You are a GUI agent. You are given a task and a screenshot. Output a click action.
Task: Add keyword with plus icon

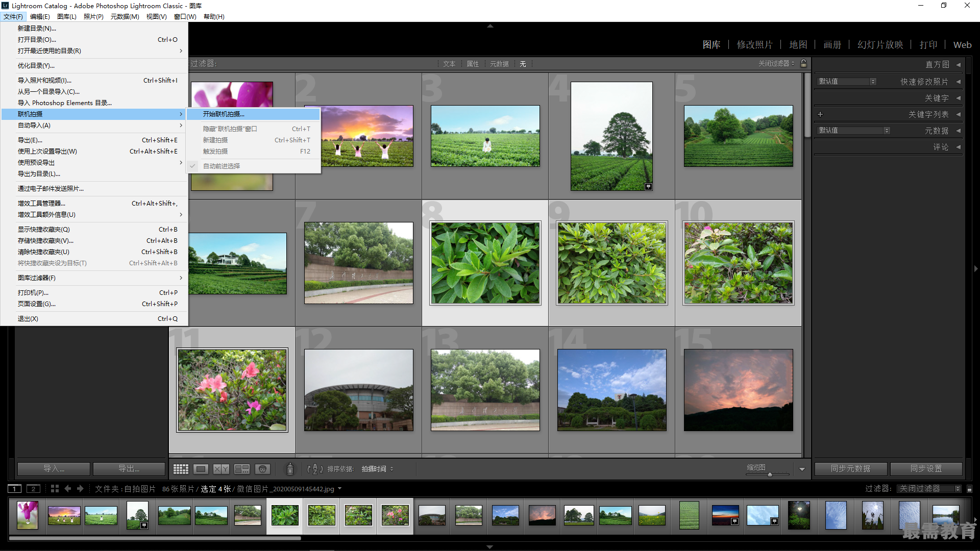[820, 114]
